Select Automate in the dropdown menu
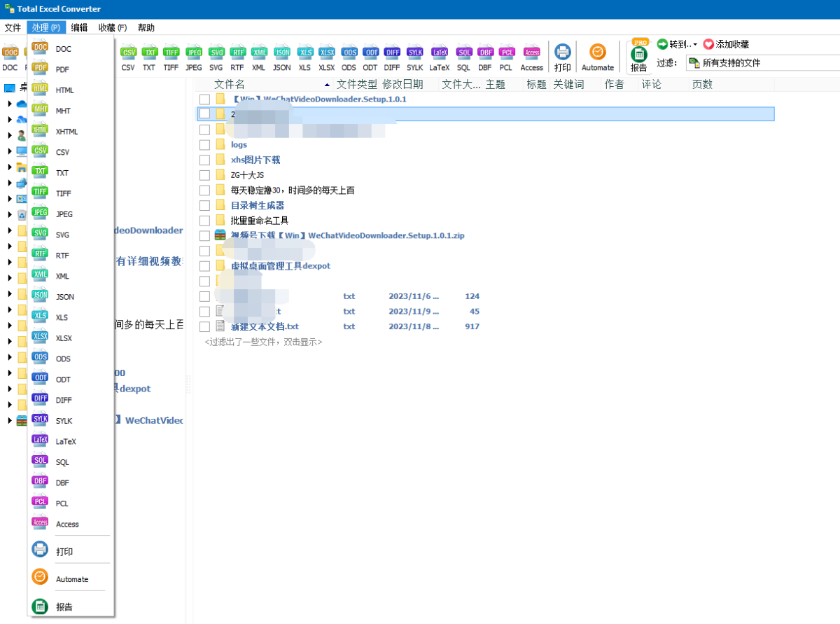The image size is (840, 624). (70, 579)
